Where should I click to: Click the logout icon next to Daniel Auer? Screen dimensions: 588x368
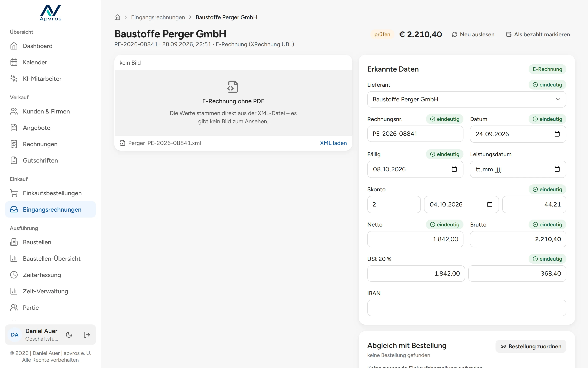(x=87, y=335)
